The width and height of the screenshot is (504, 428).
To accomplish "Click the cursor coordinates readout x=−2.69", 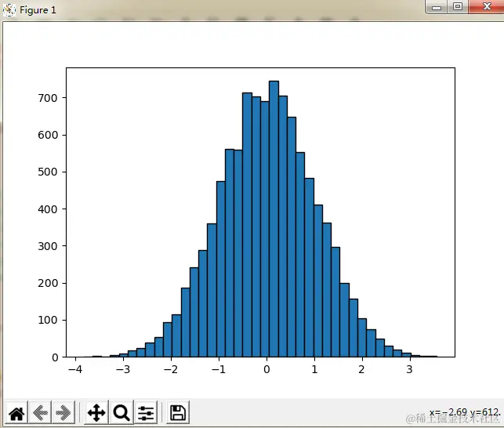I will 448,412.
